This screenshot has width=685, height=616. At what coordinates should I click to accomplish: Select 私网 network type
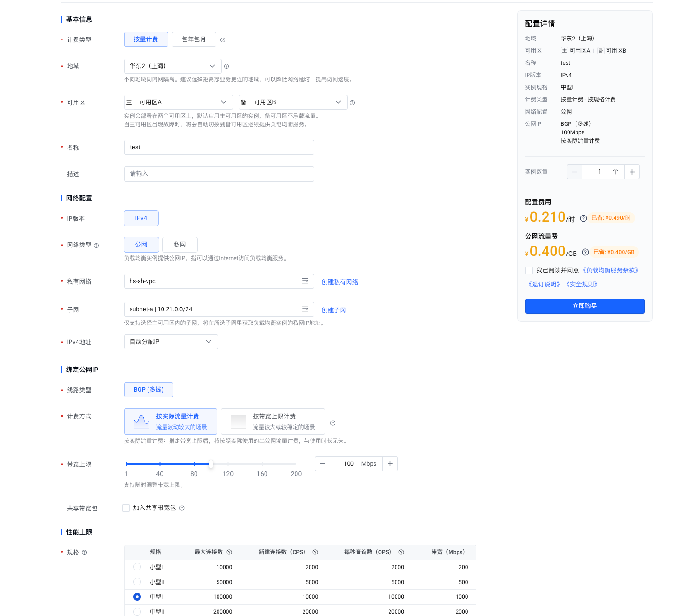[x=179, y=245]
